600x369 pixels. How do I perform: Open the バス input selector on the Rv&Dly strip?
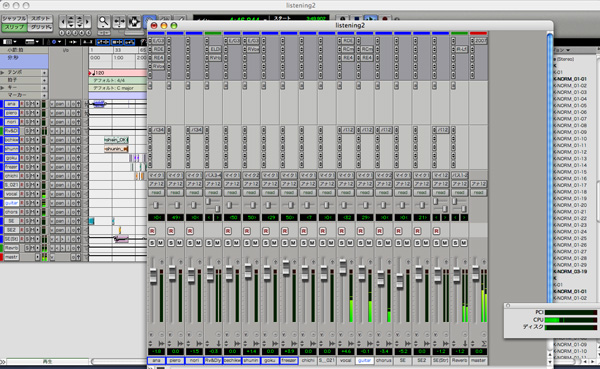click(x=213, y=175)
